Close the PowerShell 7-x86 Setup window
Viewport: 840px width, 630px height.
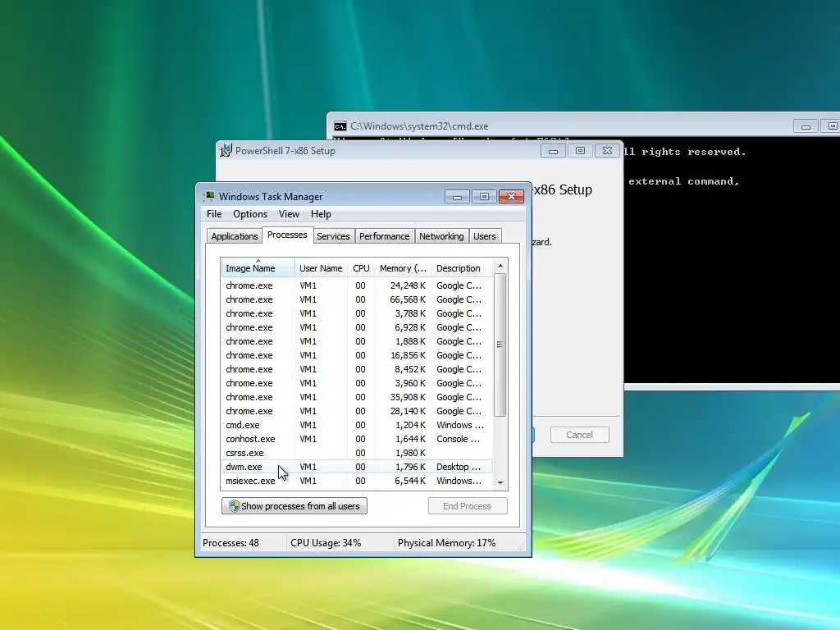tap(607, 151)
